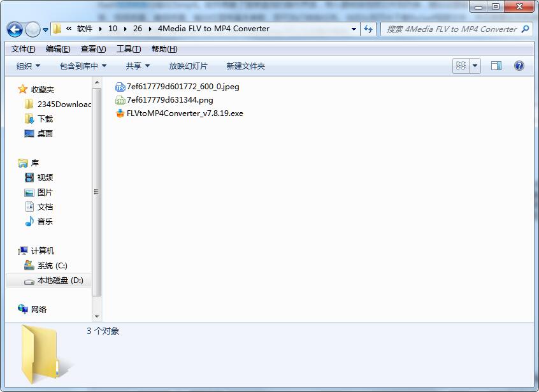
Task: Open the 图片 library
Action: [x=39, y=192]
